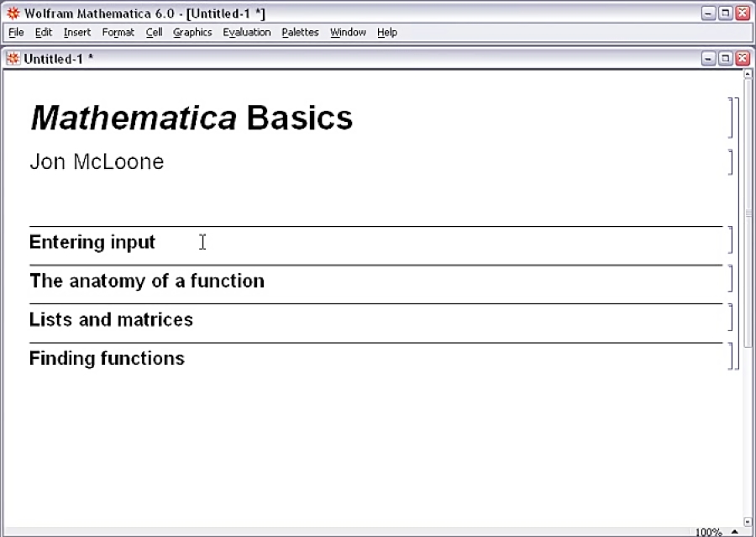
Task: Select the 'Lists and matrices' cell bracket
Action: [x=730, y=318]
